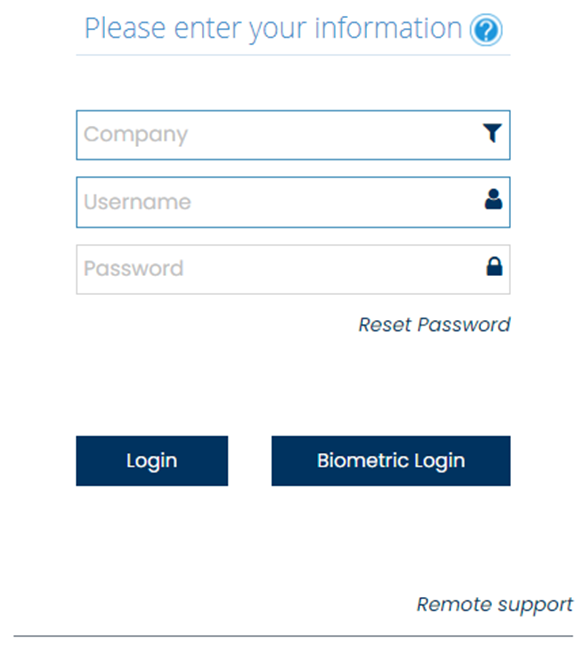Start Biometric Login
Viewport: 588px width, 649px height.
[x=391, y=461]
